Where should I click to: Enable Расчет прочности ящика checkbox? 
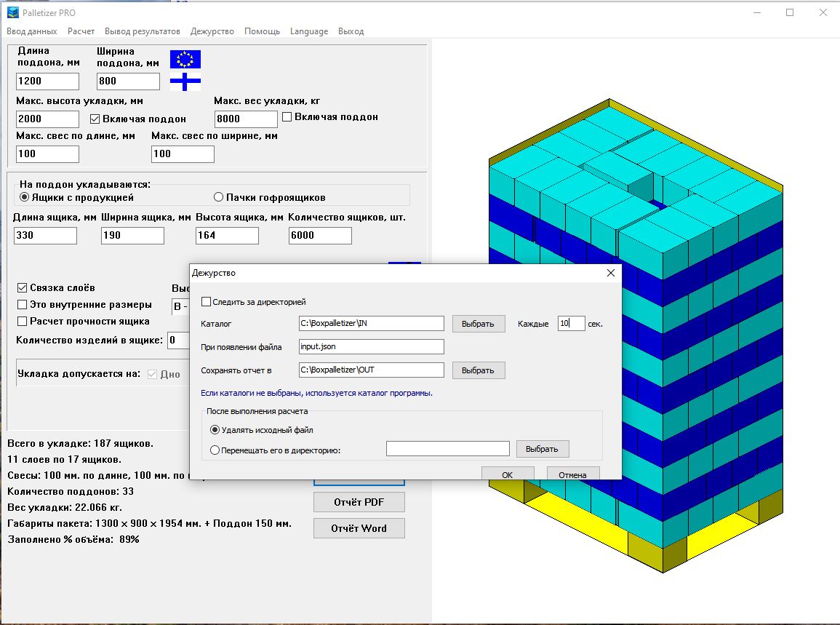pyautogui.click(x=22, y=321)
